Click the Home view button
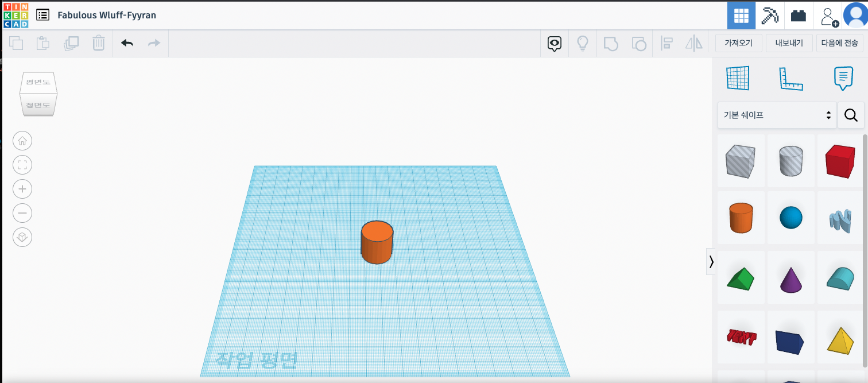Screen dimensions: 868x383 coord(22,141)
